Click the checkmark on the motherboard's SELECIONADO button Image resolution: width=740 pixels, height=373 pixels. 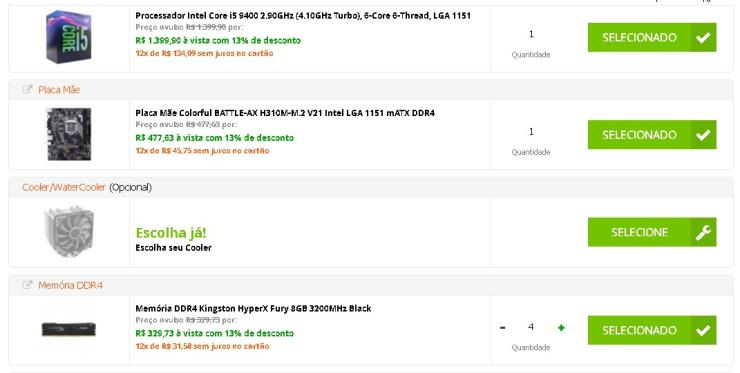pos(703,135)
